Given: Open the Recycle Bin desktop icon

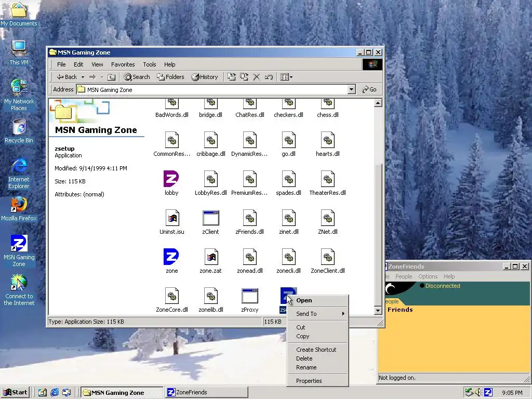Looking at the screenshot, I should pos(19,131).
